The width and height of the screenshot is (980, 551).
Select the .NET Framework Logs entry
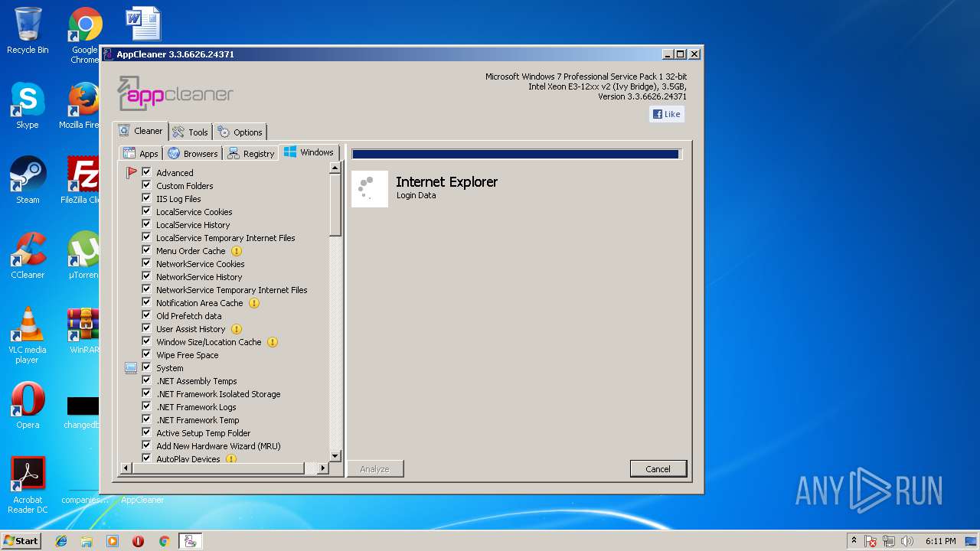coord(196,407)
